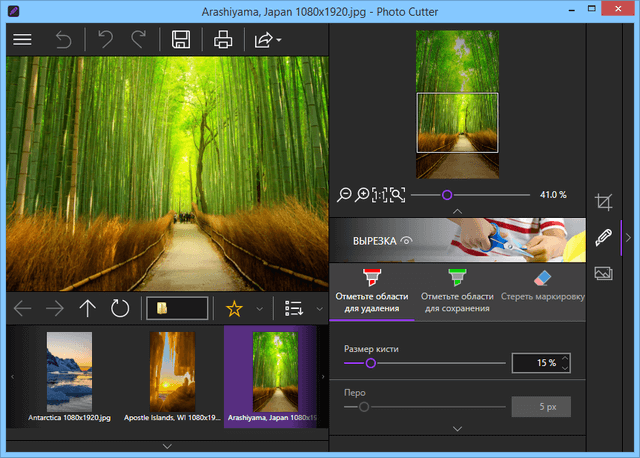This screenshot has height=458, width=640.
Task: Refresh the folder contents
Action: [x=120, y=309]
